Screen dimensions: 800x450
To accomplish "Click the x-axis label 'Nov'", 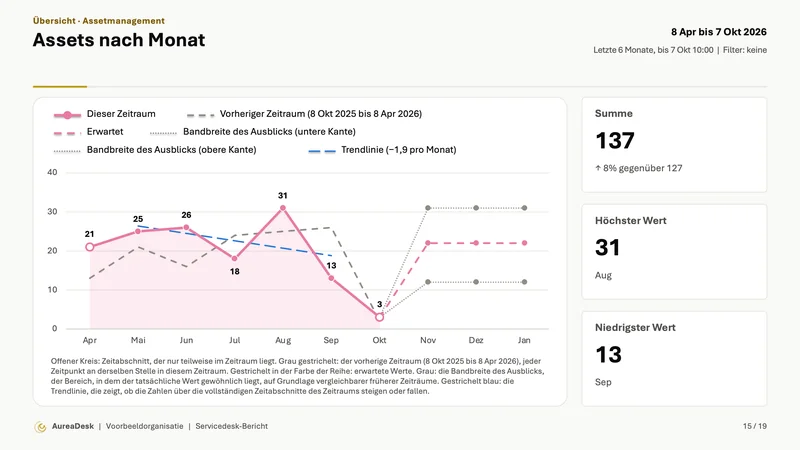I will click(428, 340).
